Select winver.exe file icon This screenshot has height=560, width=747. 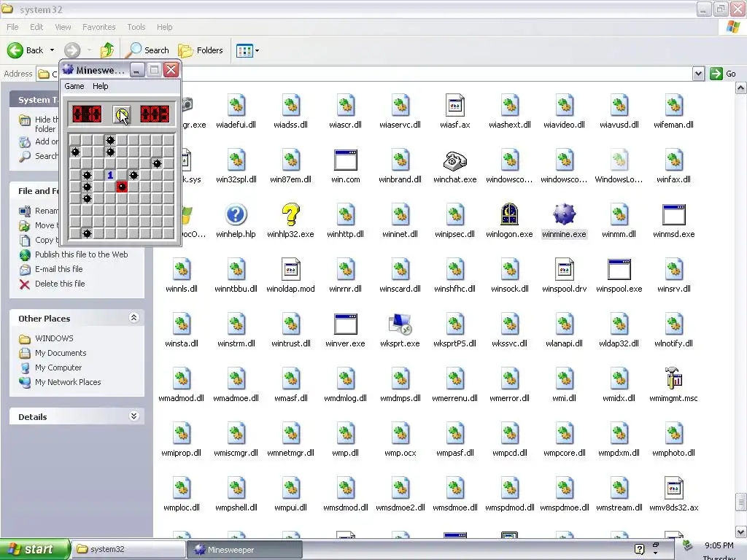[345, 324]
